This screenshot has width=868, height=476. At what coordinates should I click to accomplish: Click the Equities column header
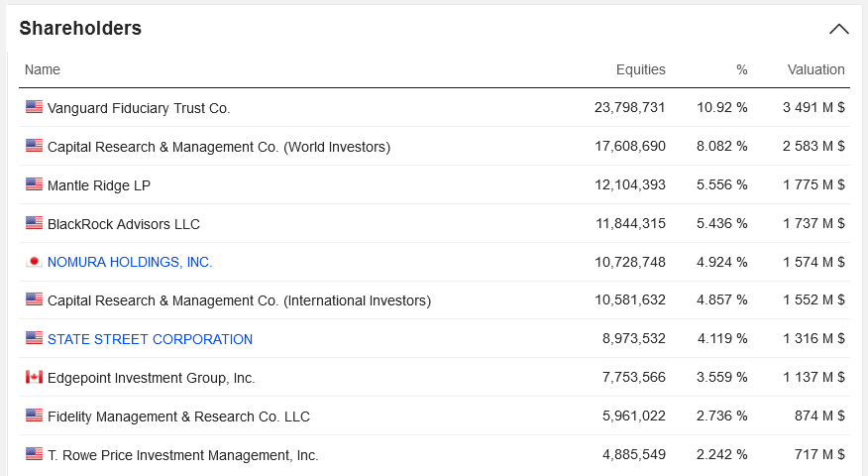click(640, 69)
